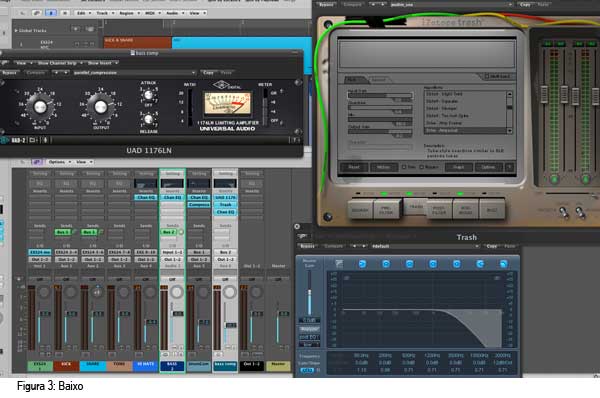Toggle the 500Hz bell band icon in Channel EQ
The height and width of the screenshot is (398, 600).
coord(409,264)
